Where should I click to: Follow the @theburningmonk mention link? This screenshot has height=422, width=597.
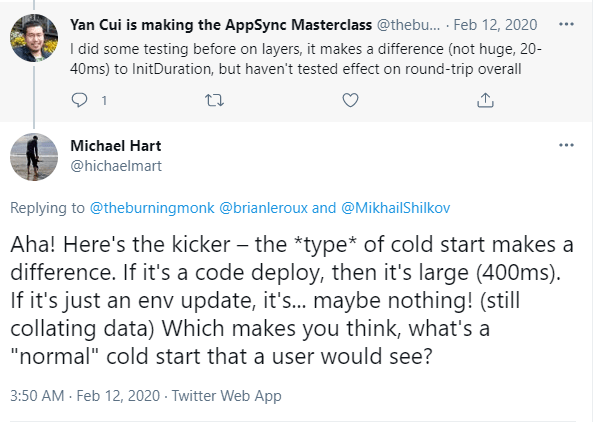click(152, 208)
